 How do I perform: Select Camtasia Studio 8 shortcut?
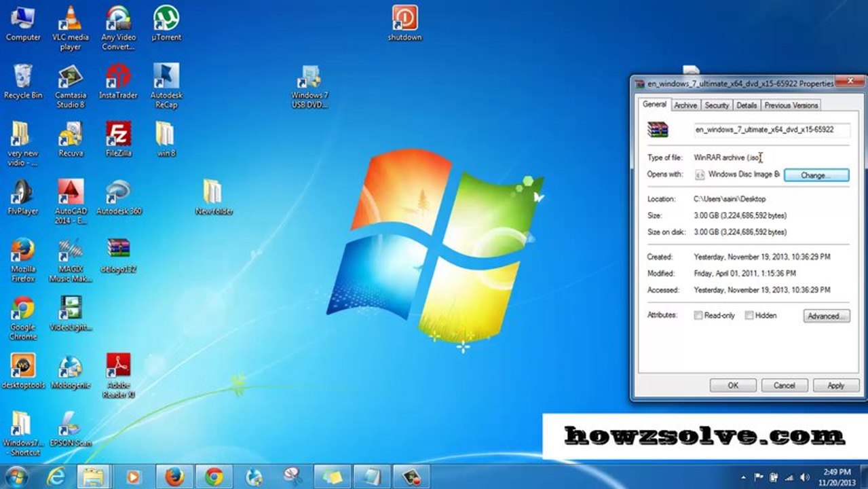71,86
